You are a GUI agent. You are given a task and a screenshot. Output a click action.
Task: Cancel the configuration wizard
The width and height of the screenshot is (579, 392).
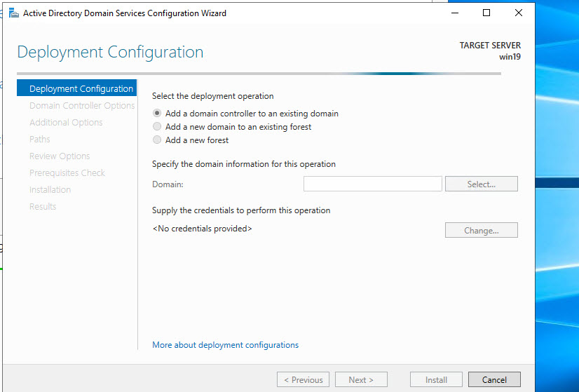[494, 379]
